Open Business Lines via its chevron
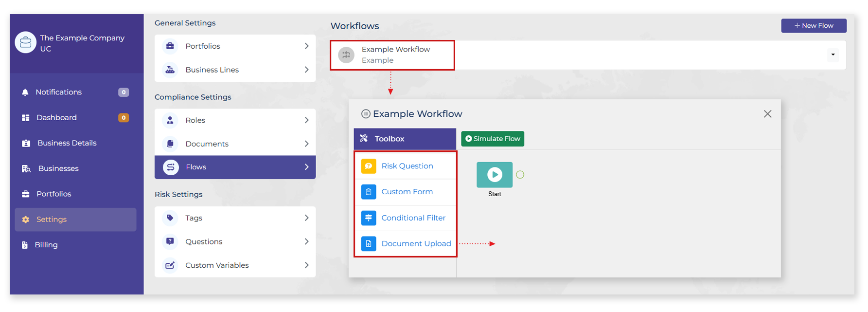This screenshot has height=312, width=868. 306,70
